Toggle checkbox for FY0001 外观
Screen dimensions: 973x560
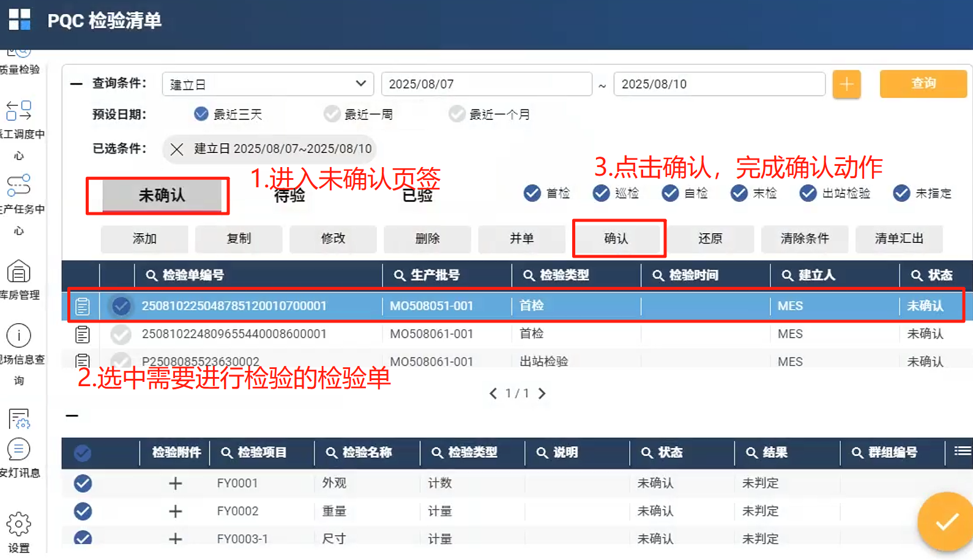tap(83, 483)
